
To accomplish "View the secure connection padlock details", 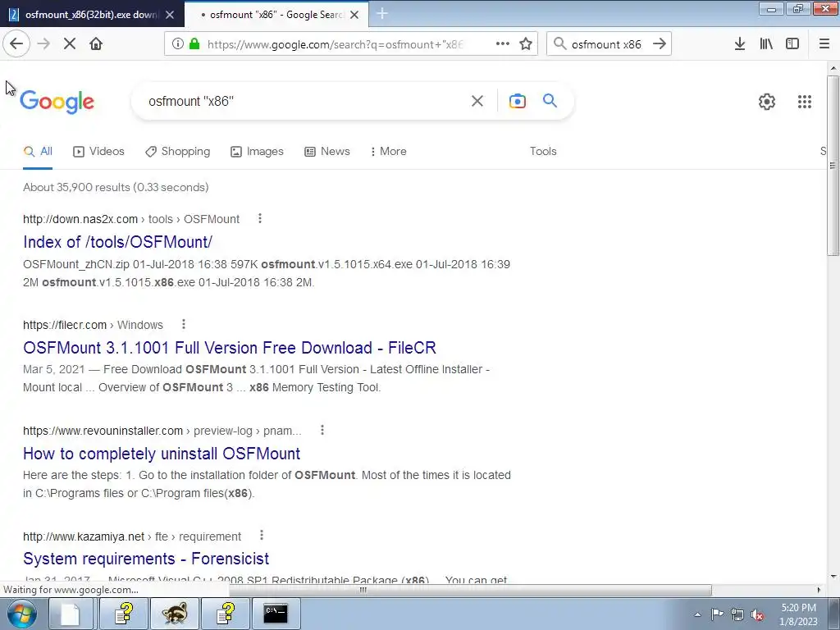I will tap(194, 44).
